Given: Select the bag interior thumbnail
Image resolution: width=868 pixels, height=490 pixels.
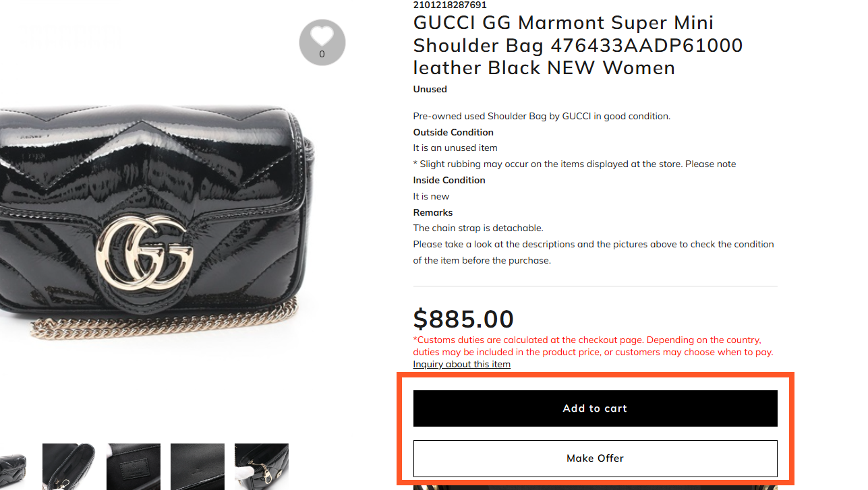Looking at the screenshot, I should click(69, 466).
